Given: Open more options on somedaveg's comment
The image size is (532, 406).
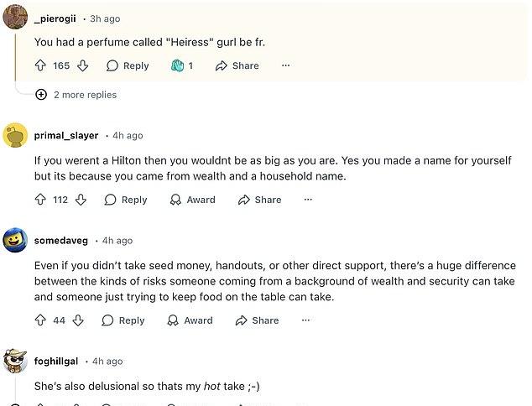Looking at the screenshot, I should [305, 320].
